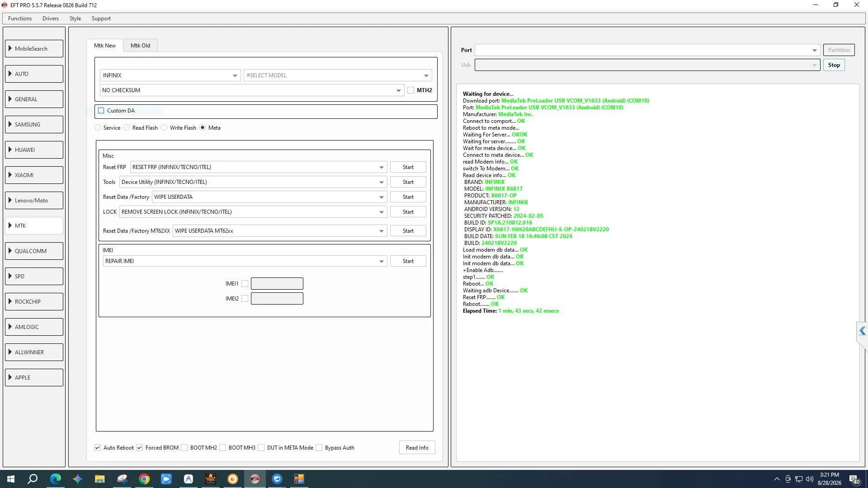Screen dimensions: 868x488
Task: Check DUT in META Mode
Action: (261, 448)
